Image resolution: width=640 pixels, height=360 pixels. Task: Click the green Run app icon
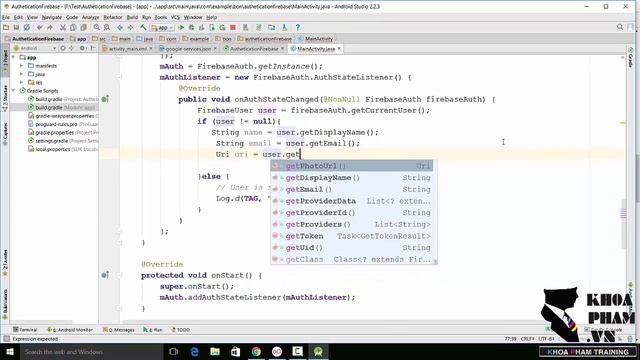[x=181, y=27]
